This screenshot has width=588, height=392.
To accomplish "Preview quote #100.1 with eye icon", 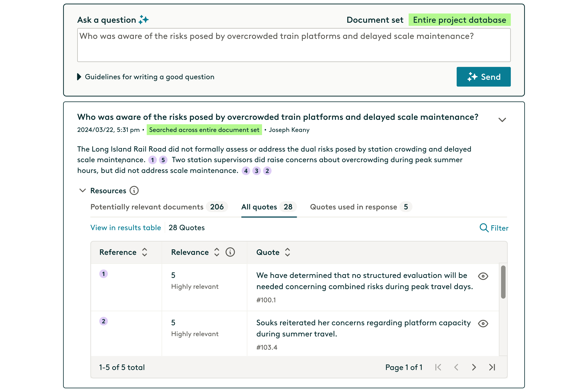I will (483, 276).
